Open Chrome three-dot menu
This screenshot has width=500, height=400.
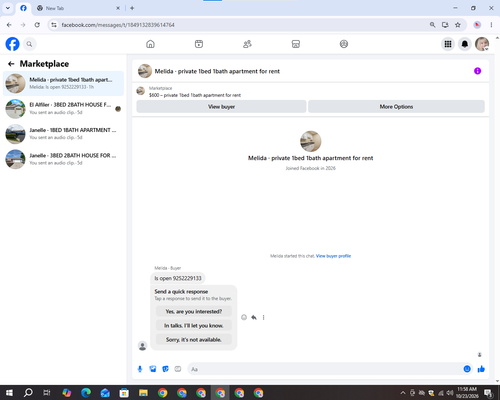(x=491, y=25)
